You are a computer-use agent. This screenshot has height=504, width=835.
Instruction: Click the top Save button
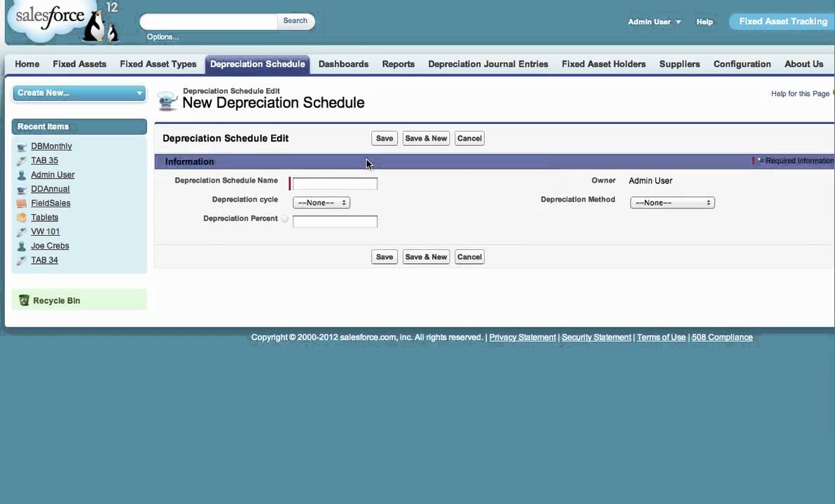(385, 139)
